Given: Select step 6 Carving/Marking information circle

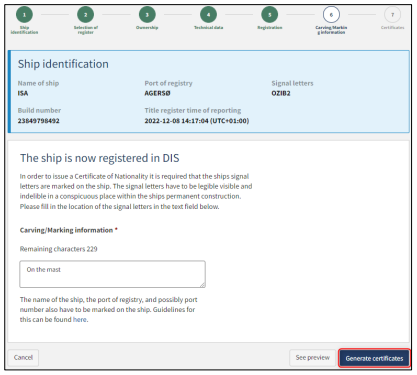Looking at the screenshot, I should [331, 15].
